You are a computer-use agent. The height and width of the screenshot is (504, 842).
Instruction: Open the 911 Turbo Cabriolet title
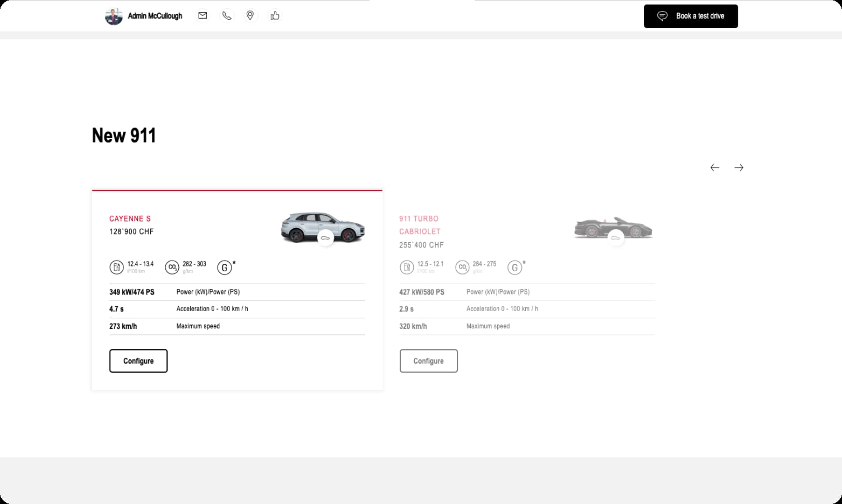click(419, 225)
